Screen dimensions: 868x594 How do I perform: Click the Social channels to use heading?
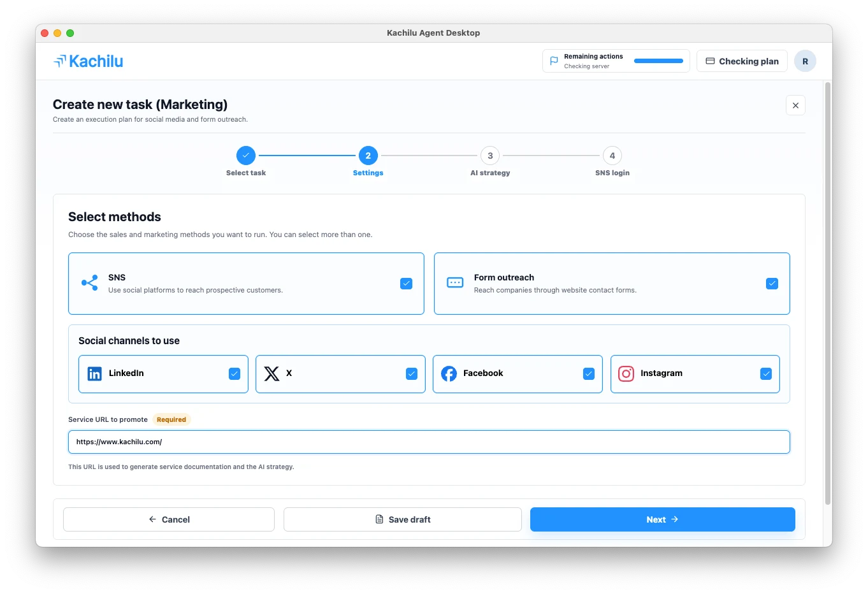(x=129, y=341)
